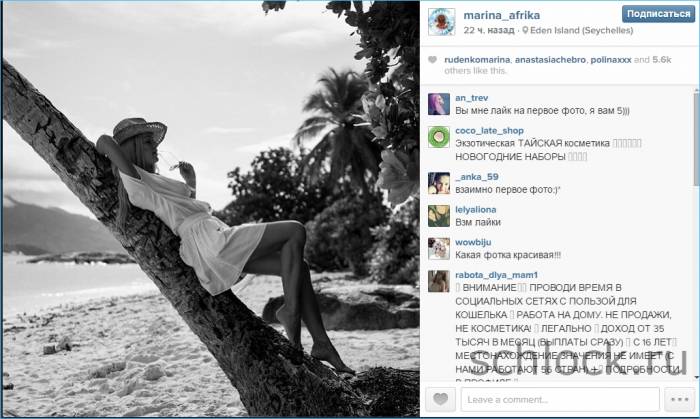This screenshot has width=700, height=419.
Task: Click the black-and-white beach photo
Action: [211, 209]
